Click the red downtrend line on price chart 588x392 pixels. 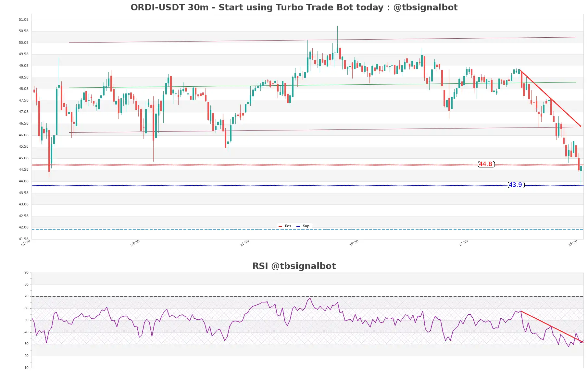[x=550, y=98]
